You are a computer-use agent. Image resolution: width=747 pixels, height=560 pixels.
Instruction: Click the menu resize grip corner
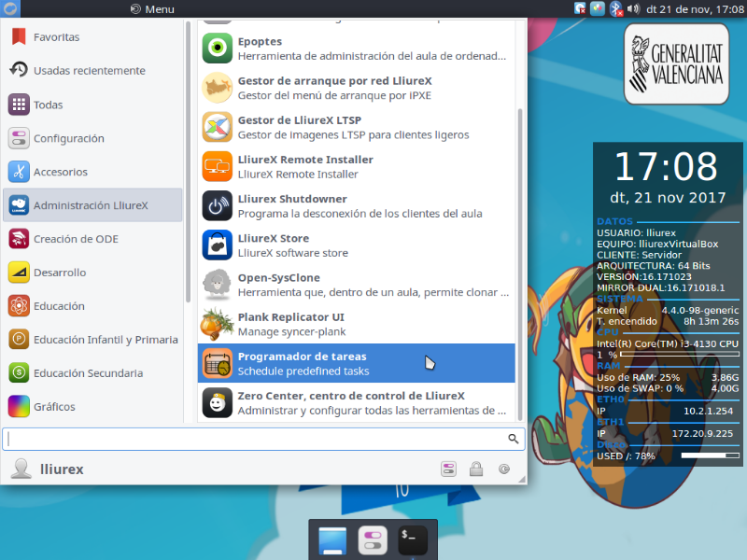522,480
